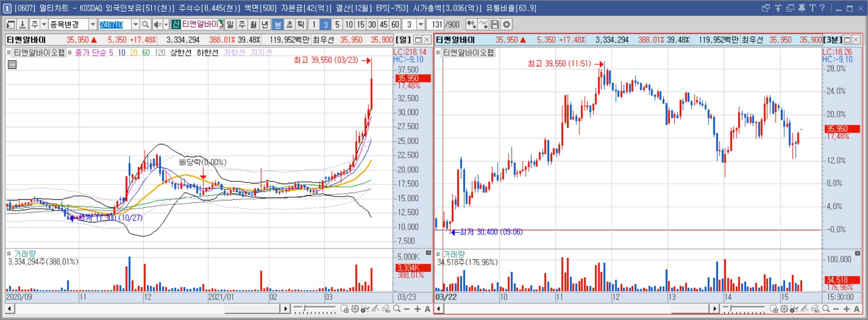Save the chart layout with floppy disk icon
Screen dimensions: 868x320
pyautogui.click(x=495, y=24)
